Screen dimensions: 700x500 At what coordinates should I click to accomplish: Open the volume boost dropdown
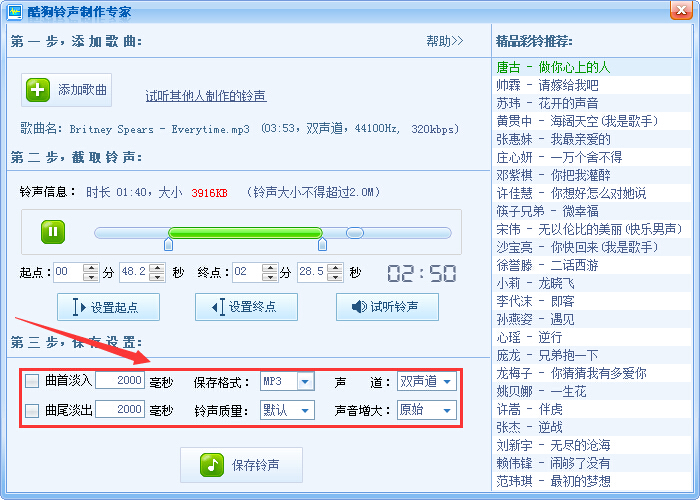[446, 410]
